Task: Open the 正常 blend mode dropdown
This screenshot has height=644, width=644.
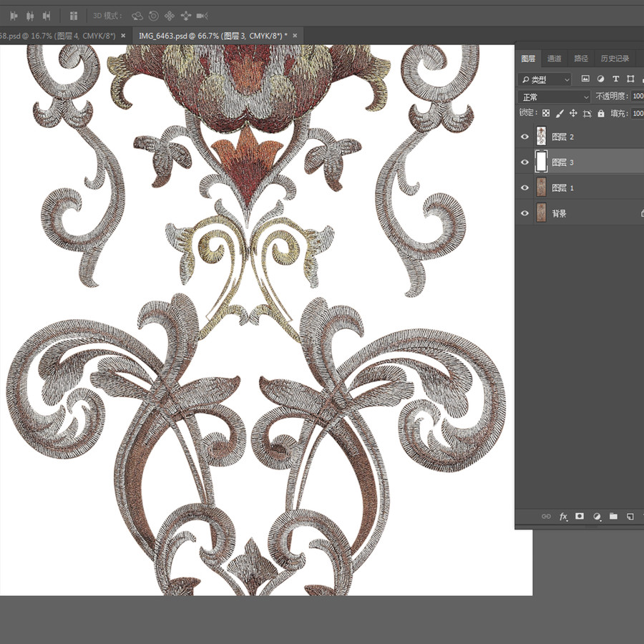Action: (x=554, y=97)
